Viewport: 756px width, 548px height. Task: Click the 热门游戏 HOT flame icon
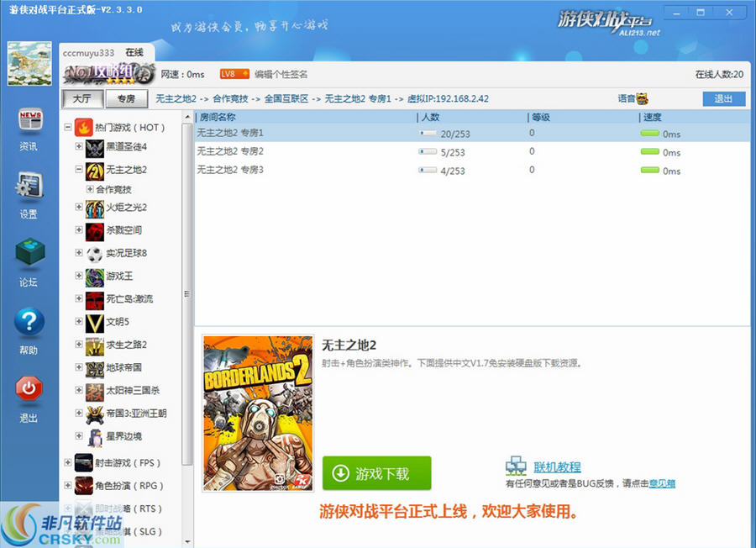click(x=83, y=128)
